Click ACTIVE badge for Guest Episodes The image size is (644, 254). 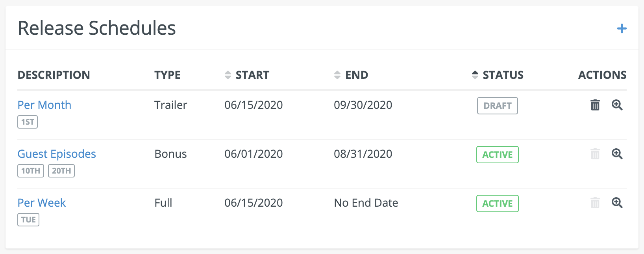tap(497, 155)
